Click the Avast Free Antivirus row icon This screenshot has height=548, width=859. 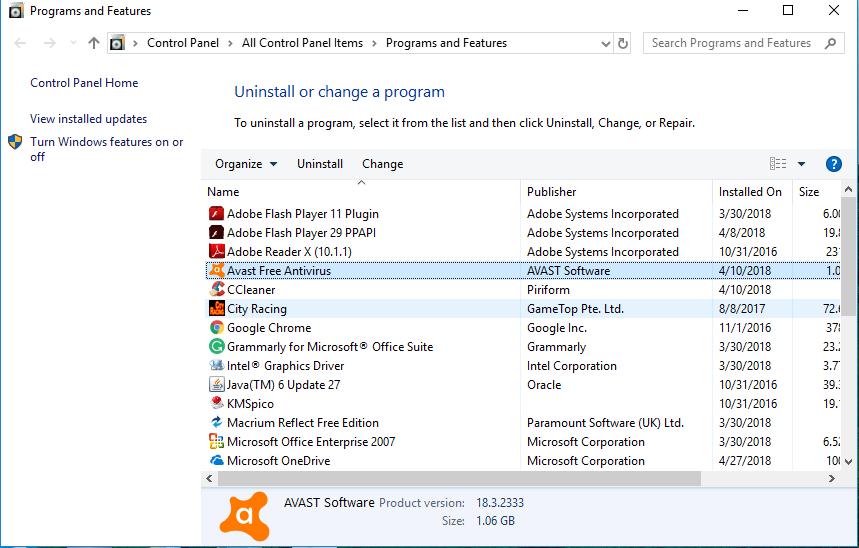(216, 270)
